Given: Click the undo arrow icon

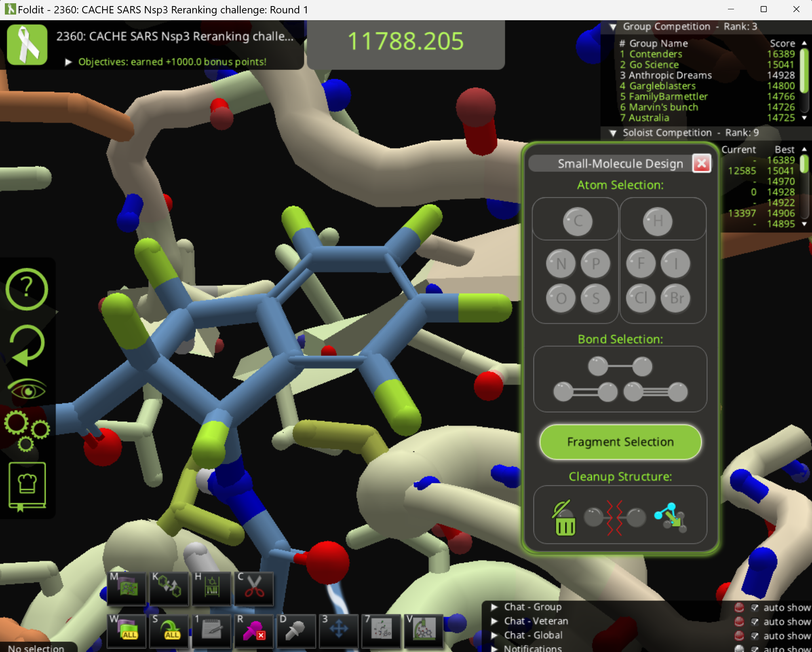Looking at the screenshot, I should click(27, 345).
